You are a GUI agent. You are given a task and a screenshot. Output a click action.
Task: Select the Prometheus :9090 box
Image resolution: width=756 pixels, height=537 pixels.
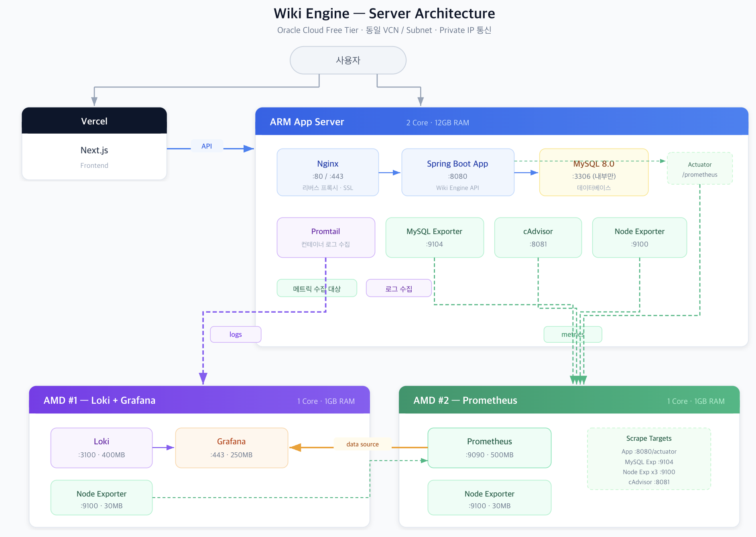click(489, 447)
